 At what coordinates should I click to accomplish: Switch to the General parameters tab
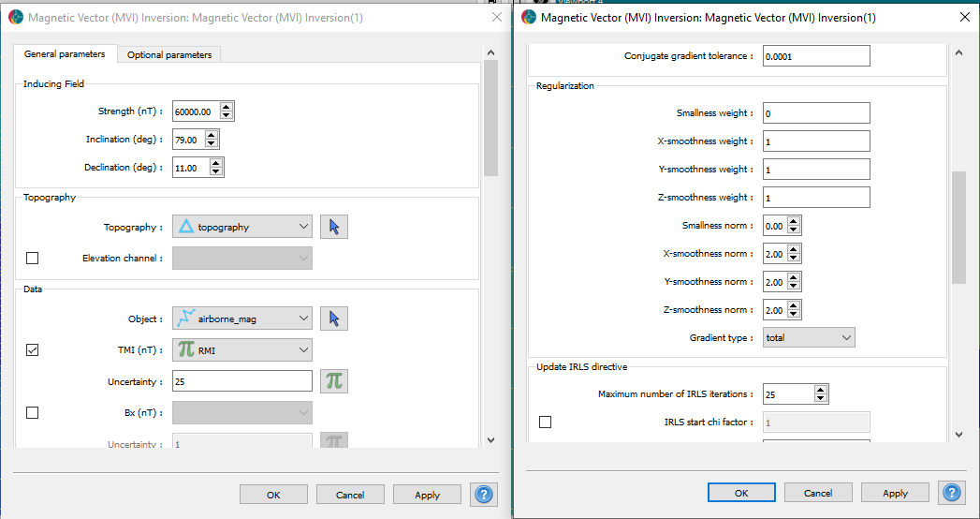pyautogui.click(x=65, y=54)
